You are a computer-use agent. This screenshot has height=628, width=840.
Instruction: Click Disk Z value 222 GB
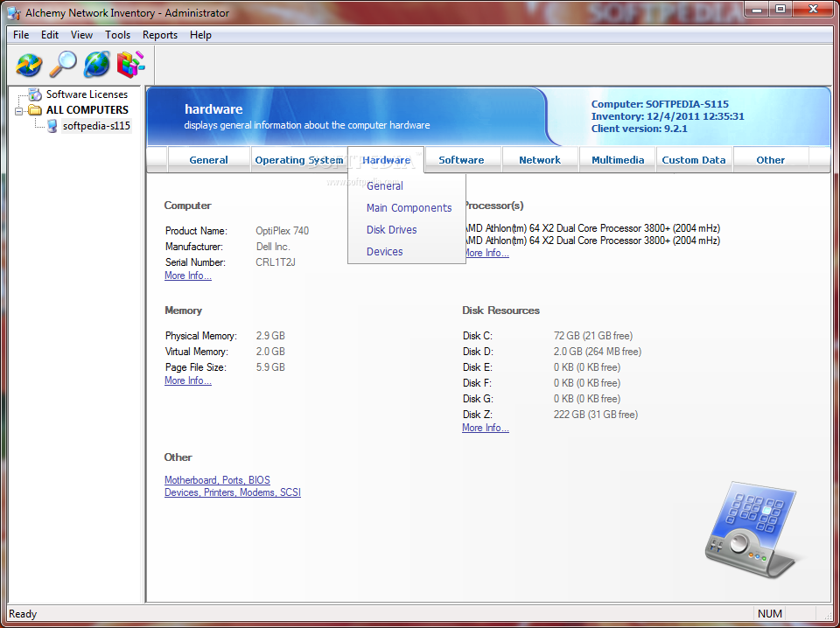tap(596, 415)
